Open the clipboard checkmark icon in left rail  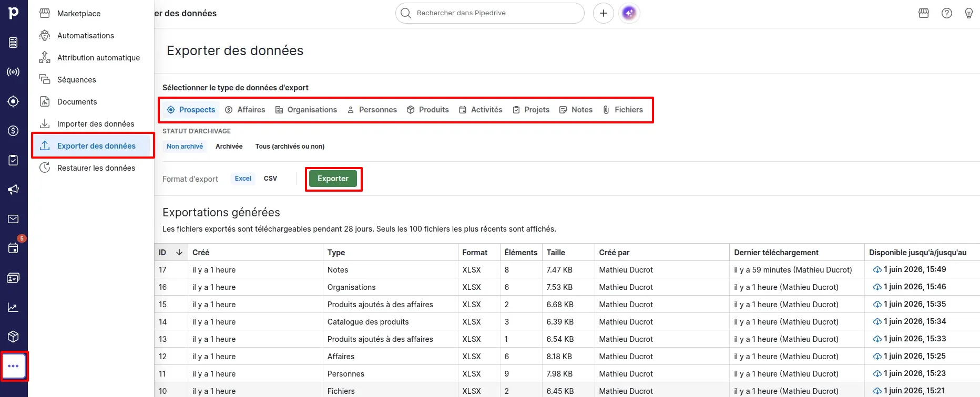click(x=14, y=160)
